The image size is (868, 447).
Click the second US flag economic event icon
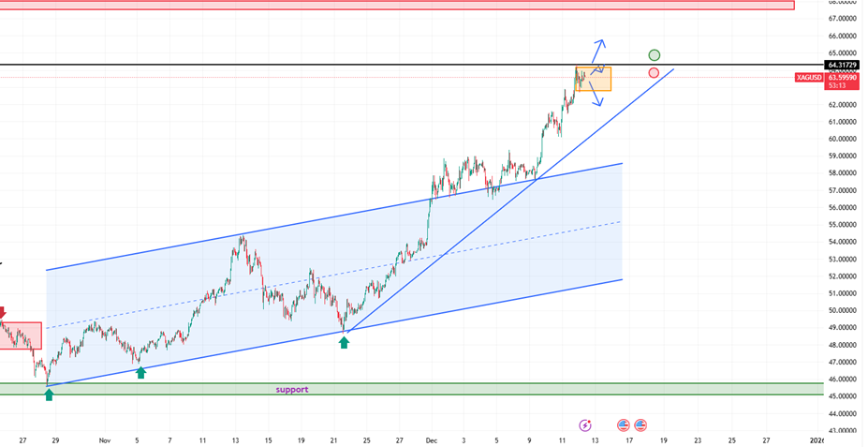(x=641, y=425)
